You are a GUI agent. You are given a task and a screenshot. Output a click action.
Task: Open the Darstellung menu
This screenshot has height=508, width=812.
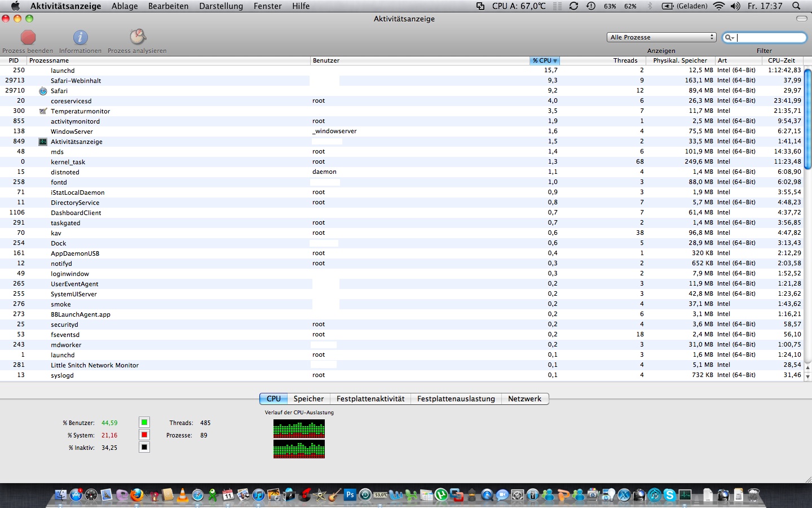[220, 6]
